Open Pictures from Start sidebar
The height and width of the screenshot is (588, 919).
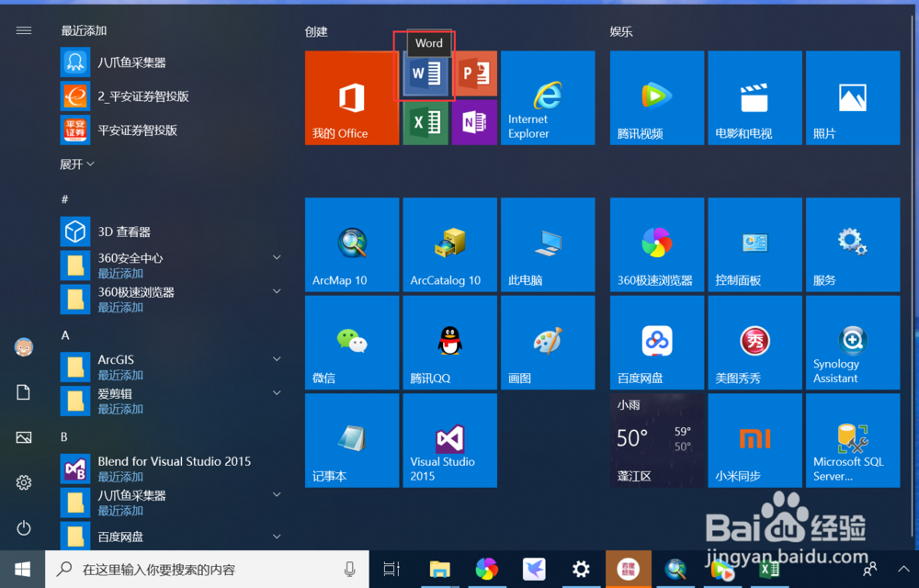(x=24, y=437)
